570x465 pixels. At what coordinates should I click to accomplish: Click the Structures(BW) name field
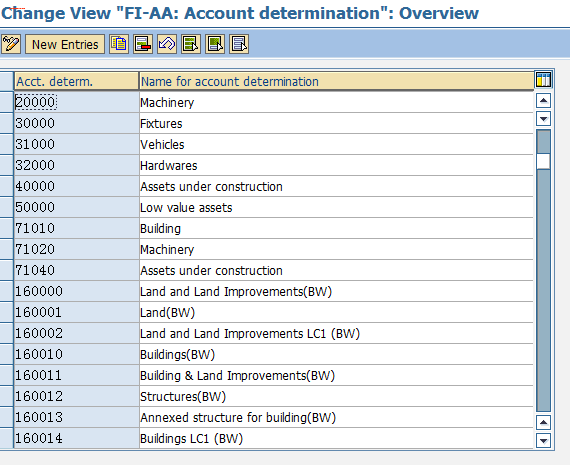click(x=336, y=396)
